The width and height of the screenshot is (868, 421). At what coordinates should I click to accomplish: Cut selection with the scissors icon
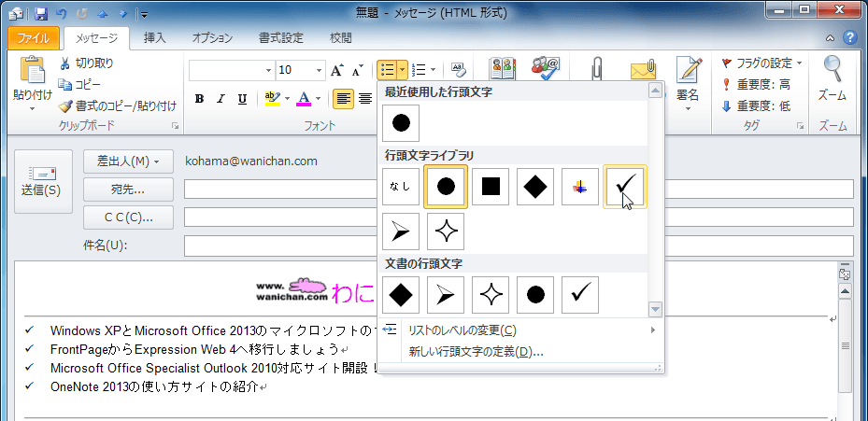coord(64,63)
